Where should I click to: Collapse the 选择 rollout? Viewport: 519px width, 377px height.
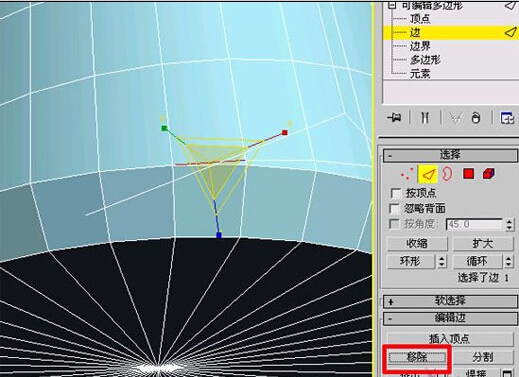pyautogui.click(x=450, y=155)
